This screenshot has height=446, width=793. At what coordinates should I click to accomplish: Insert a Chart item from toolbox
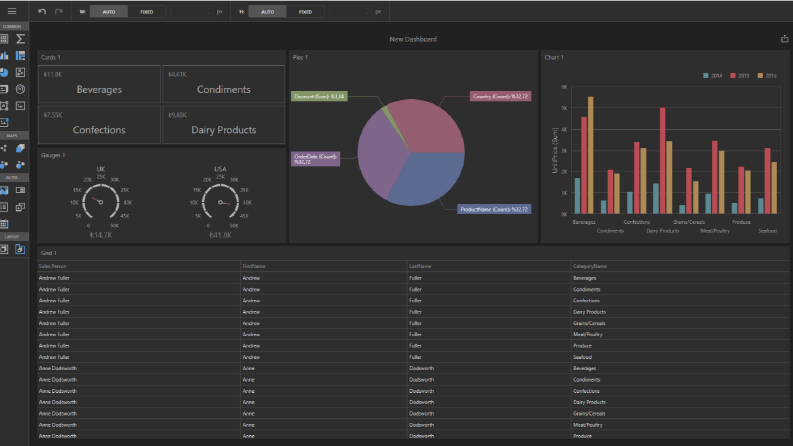tap(4, 56)
